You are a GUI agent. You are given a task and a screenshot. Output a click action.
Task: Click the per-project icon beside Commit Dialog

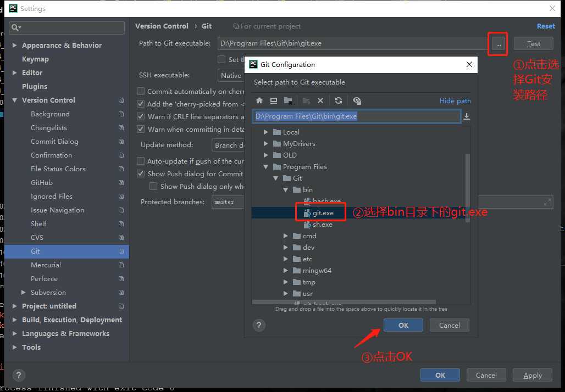click(121, 142)
